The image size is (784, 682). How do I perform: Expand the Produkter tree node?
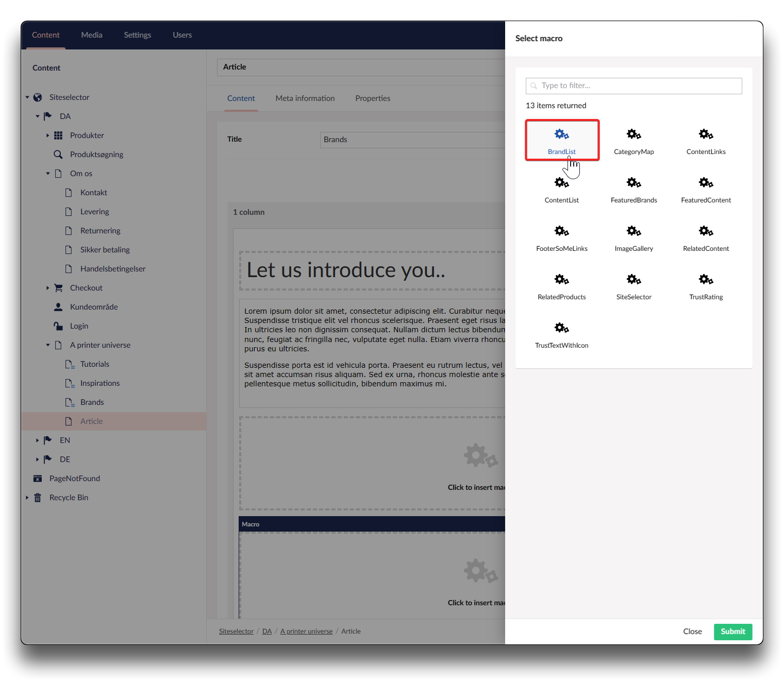click(x=48, y=135)
